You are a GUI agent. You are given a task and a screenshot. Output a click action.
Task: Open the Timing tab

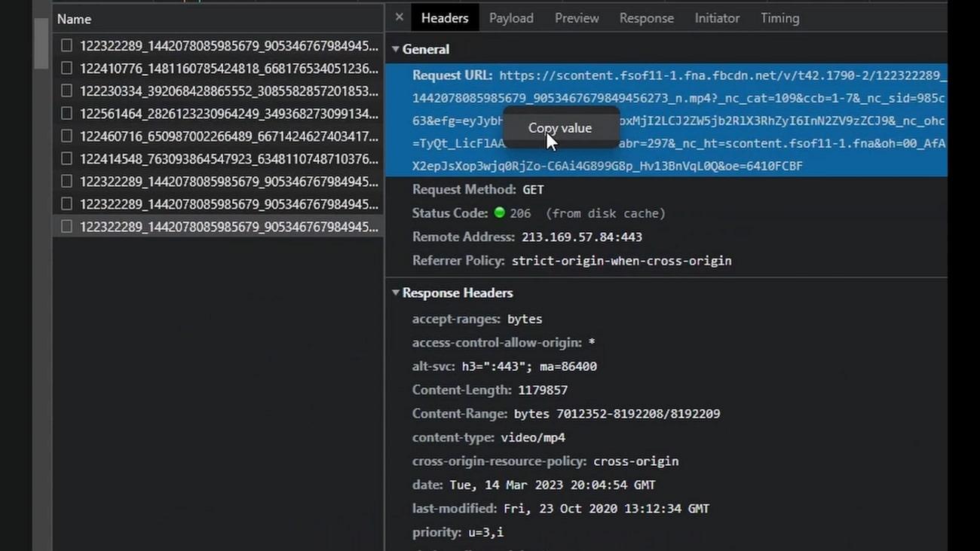coord(779,18)
